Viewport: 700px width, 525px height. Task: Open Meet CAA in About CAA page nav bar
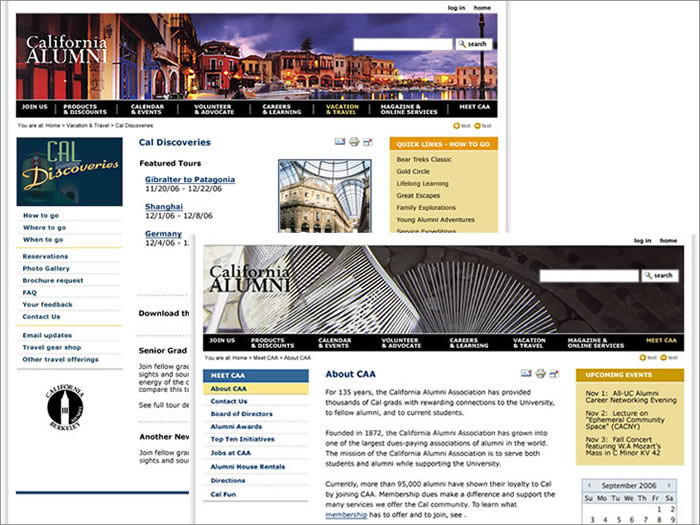pos(661,341)
